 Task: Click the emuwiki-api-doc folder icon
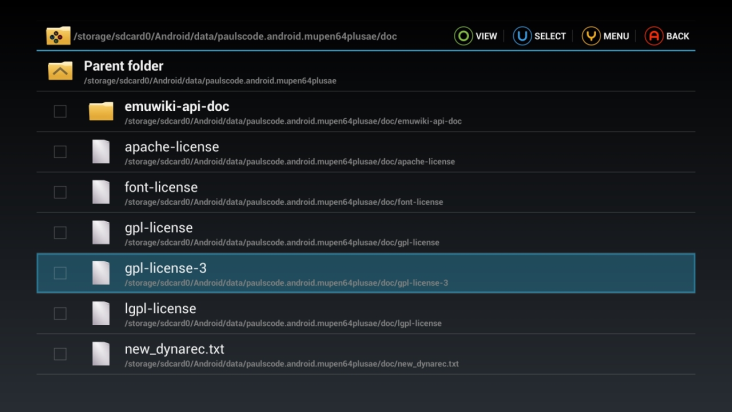(x=101, y=111)
